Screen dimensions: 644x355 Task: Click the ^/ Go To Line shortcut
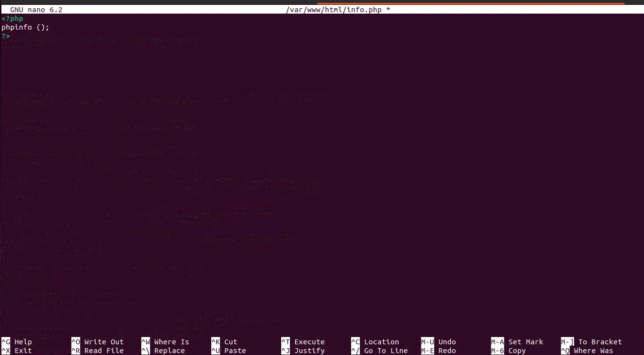(x=379, y=351)
